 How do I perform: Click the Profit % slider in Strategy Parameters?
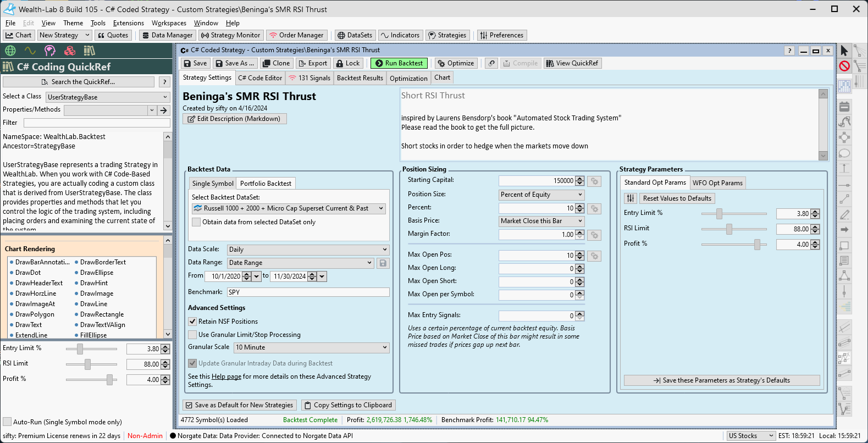click(734, 245)
